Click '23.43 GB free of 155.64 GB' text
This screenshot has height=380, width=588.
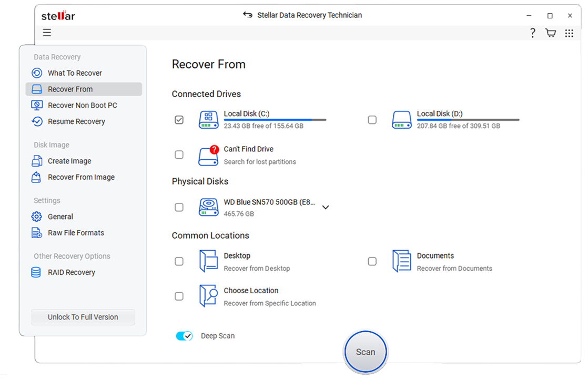[263, 126]
